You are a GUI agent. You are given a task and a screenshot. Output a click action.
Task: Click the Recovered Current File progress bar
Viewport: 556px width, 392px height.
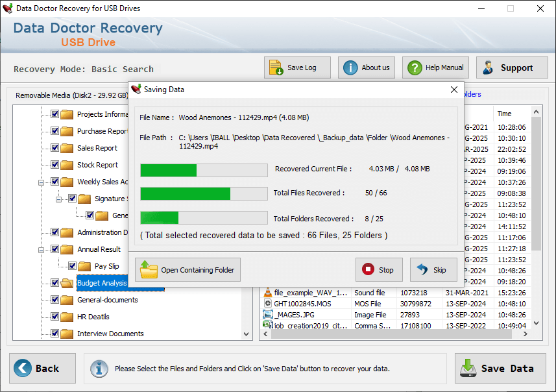pyautogui.click(x=204, y=170)
